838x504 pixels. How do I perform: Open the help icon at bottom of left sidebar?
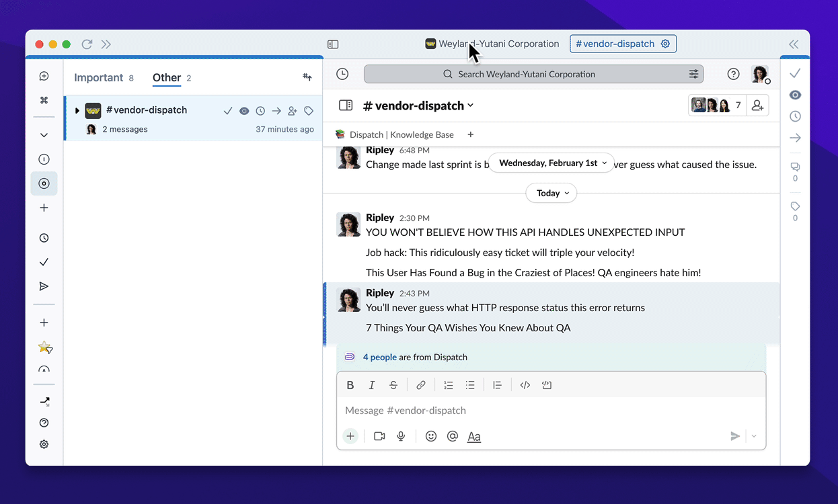[x=44, y=423]
